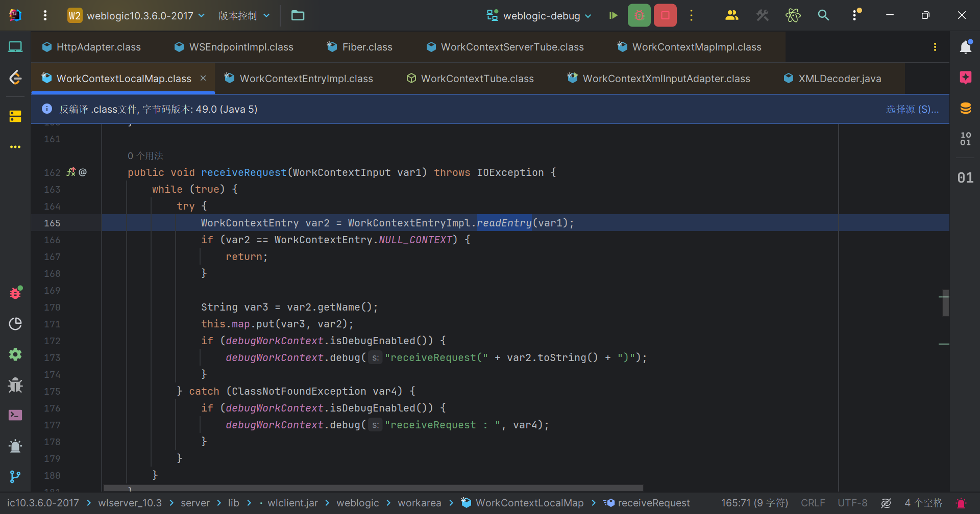Click the vertical scrollbar thumb

click(945, 303)
